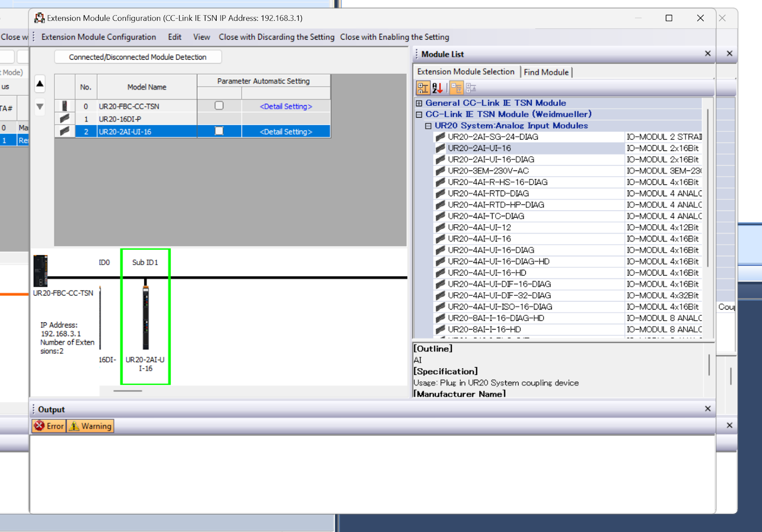Click the diagram horizontal scrollbar thumb
The height and width of the screenshot is (532, 762).
128,391
